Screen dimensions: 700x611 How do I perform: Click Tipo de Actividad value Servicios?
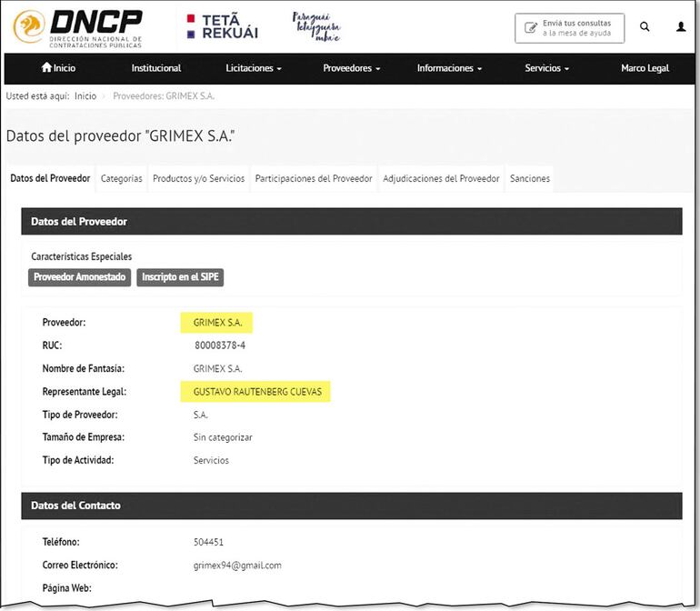[211, 460]
